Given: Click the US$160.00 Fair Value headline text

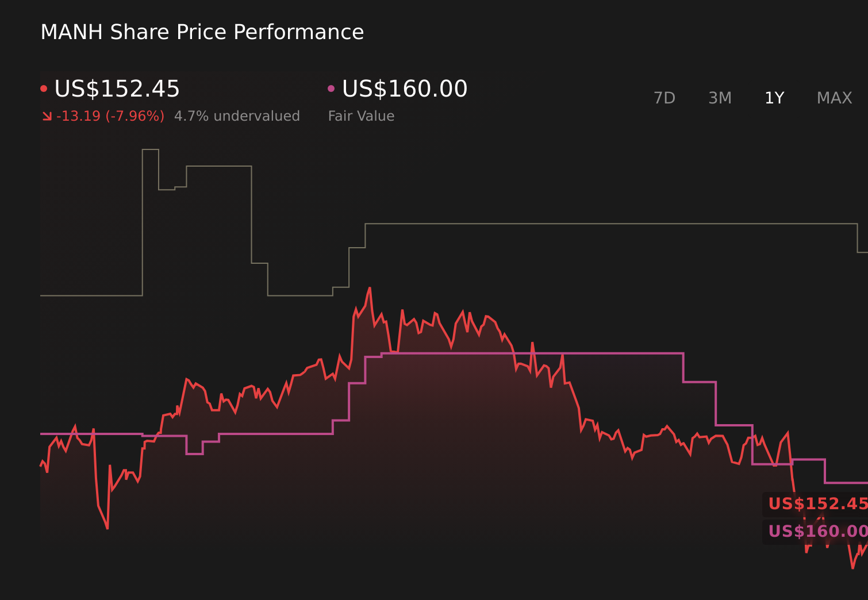Looking at the screenshot, I should pyautogui.click(x=404, y=89).
